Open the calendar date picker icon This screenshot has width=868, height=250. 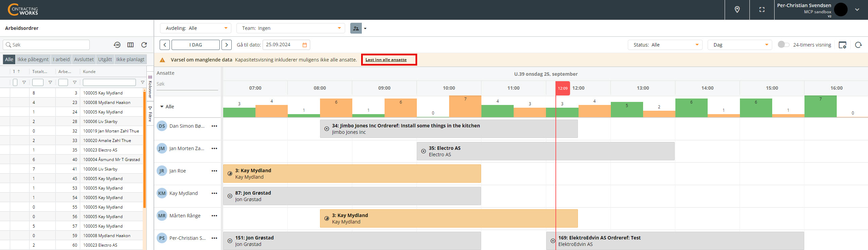point(304,45)
